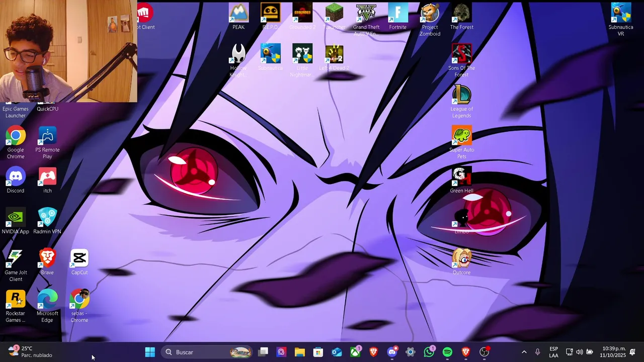Select the Google Chrome desktop shortcut
The width and height of the screenshot is (644, 362).
[x=16, y=142]
